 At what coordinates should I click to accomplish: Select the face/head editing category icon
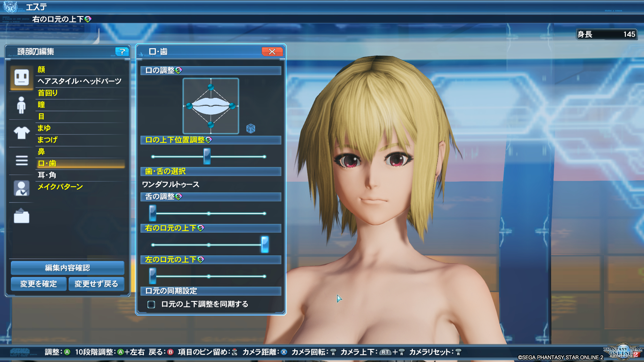pyautogui.click(x=21, y=77)
